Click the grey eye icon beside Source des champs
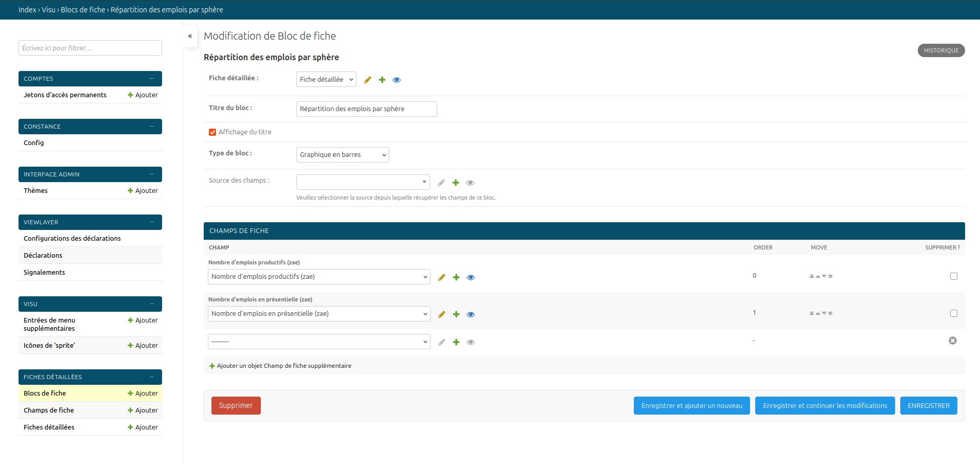980x464 pixels. (x=470, y=183)
